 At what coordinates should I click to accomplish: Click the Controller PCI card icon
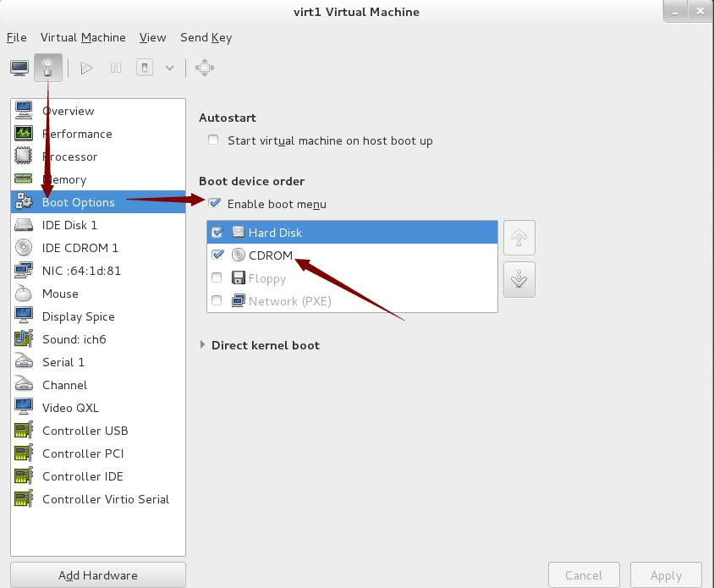click(x=23, y=453)
